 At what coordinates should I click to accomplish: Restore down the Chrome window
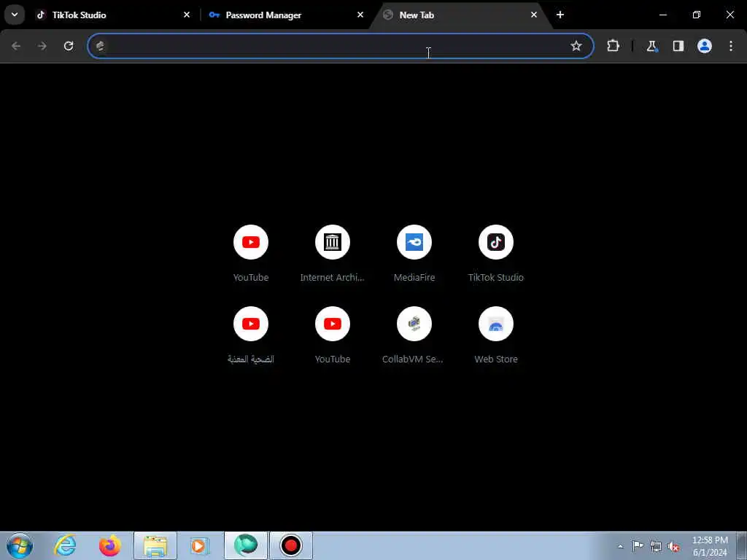(697, 15)
